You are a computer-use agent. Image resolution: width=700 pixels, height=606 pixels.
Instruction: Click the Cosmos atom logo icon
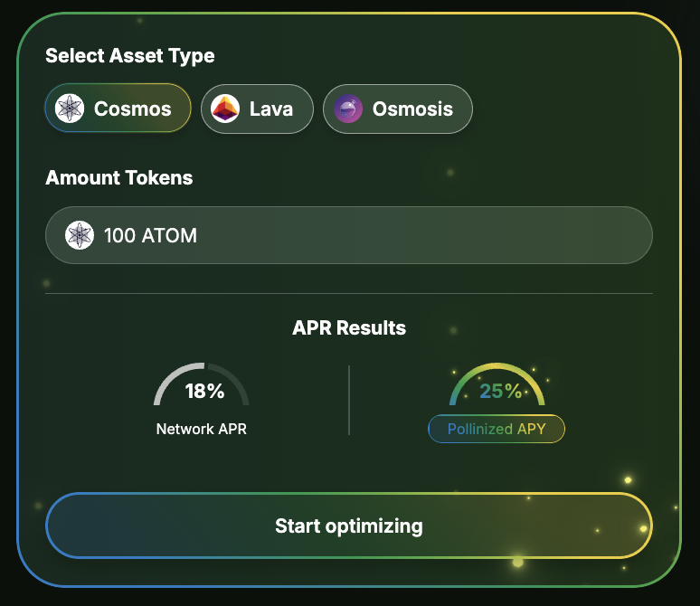(x=70, y=109)
